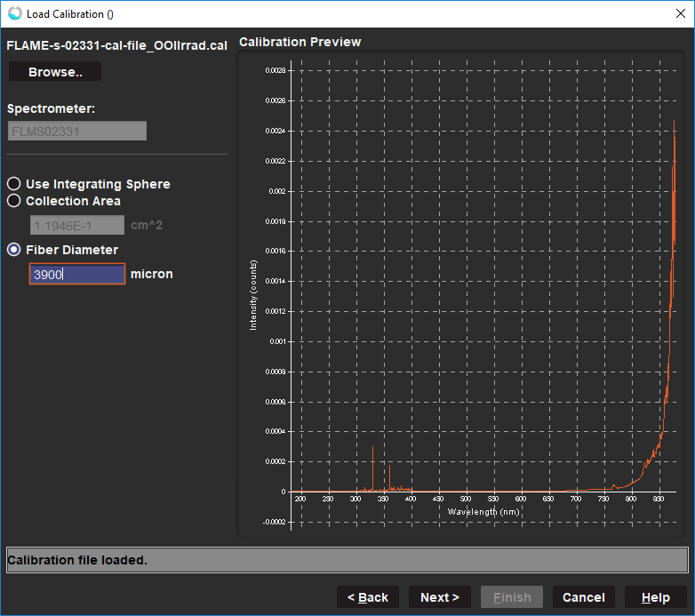The height and width of the screenshot is (616, 695).
Task: Click the Calibration Preview heading
Action: click(x=300, y=42)
